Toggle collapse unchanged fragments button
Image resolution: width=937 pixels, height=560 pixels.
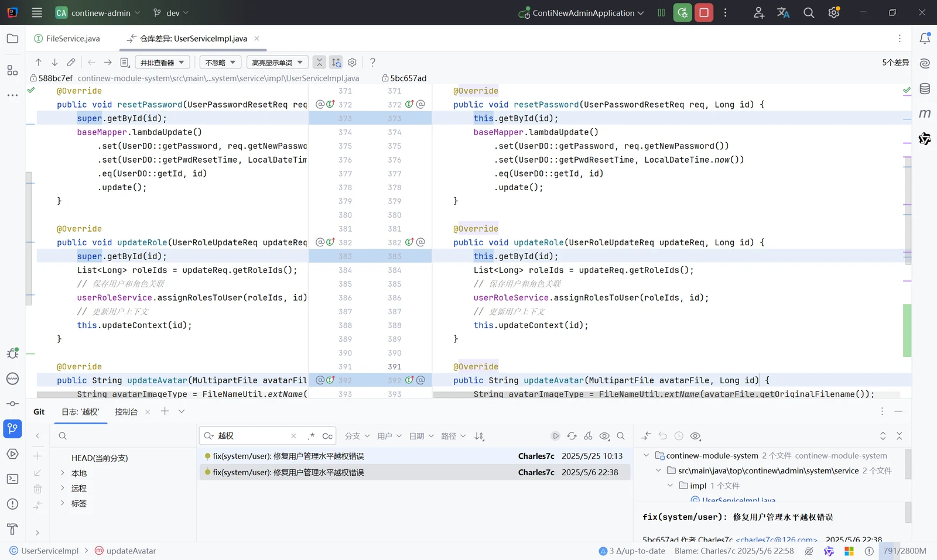[x=319, y=62]
